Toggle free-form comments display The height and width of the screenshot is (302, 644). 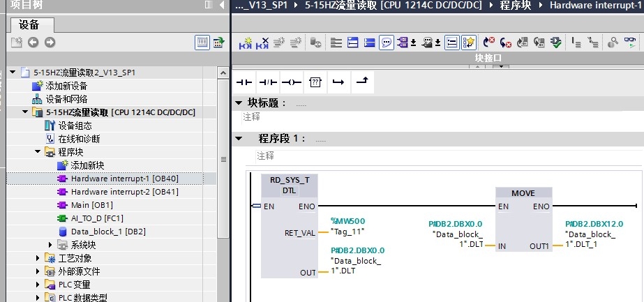[x=387, y=43]
